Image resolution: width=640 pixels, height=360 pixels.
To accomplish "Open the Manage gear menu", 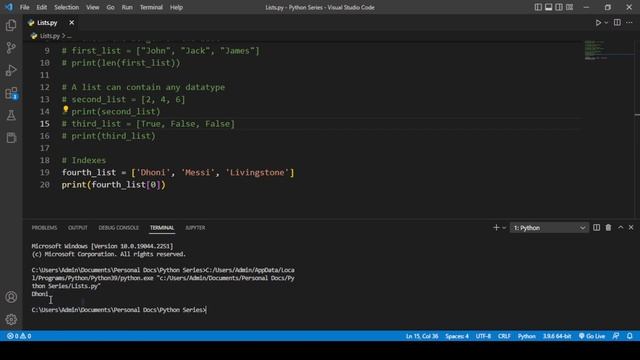I will [11, 319].
